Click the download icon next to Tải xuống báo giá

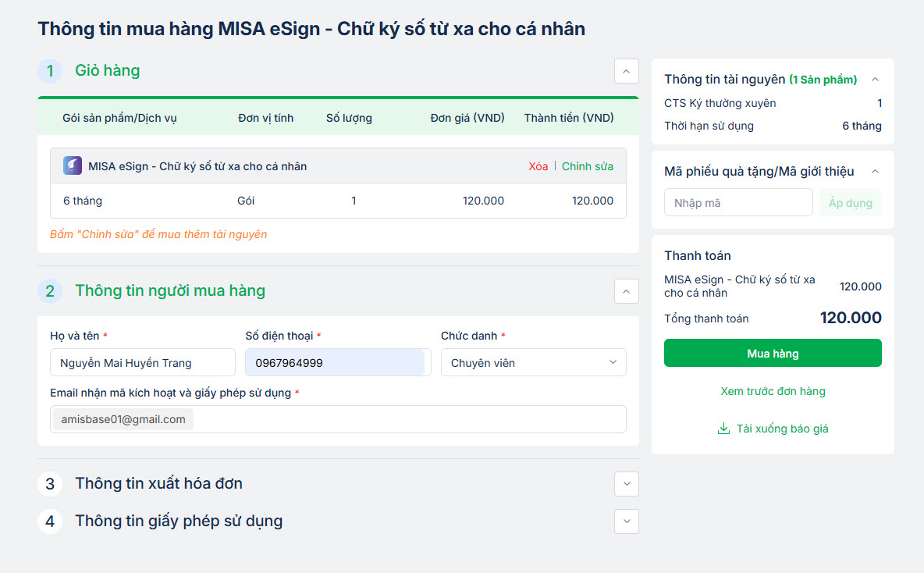pyautogui.click(x=723, y=429)
